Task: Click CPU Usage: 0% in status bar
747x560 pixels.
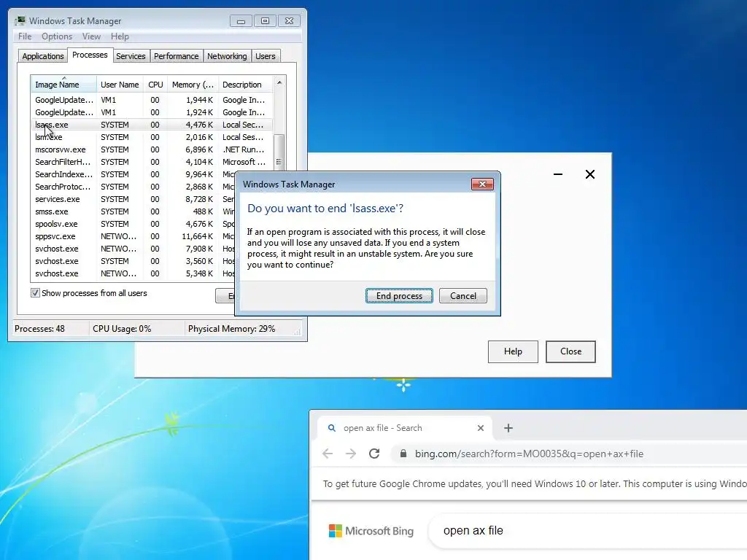Action: click(122, 329)
